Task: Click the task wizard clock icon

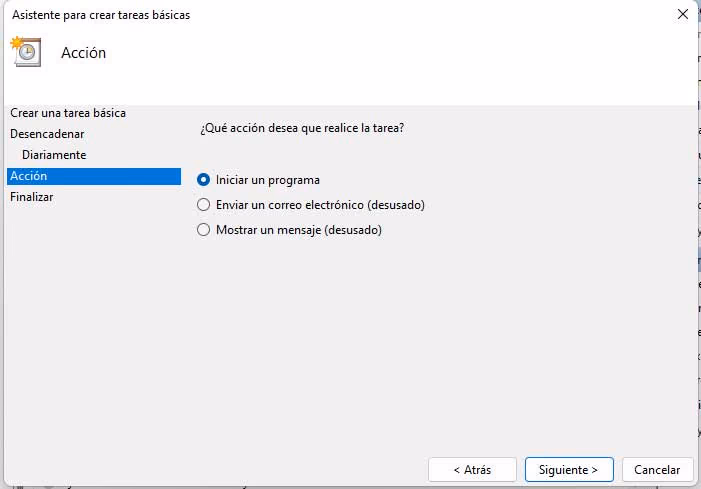Action: pyautogui.click(x=26, y=52)
